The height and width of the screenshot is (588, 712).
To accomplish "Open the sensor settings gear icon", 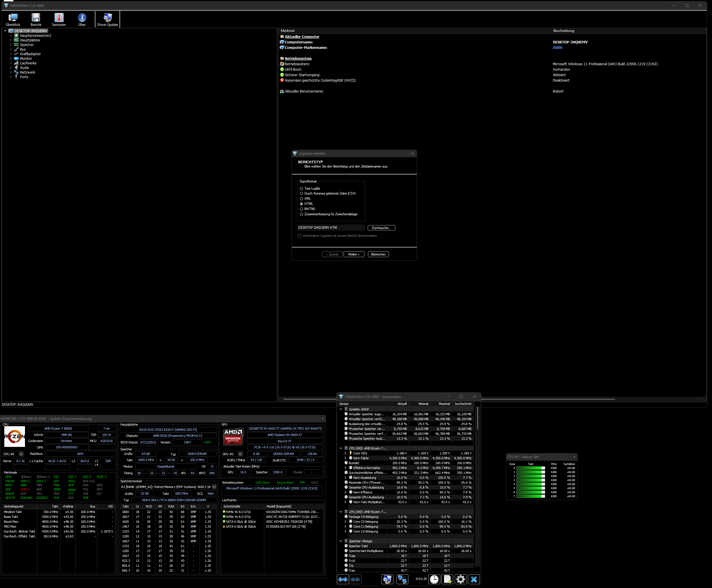I will (460, 580).
